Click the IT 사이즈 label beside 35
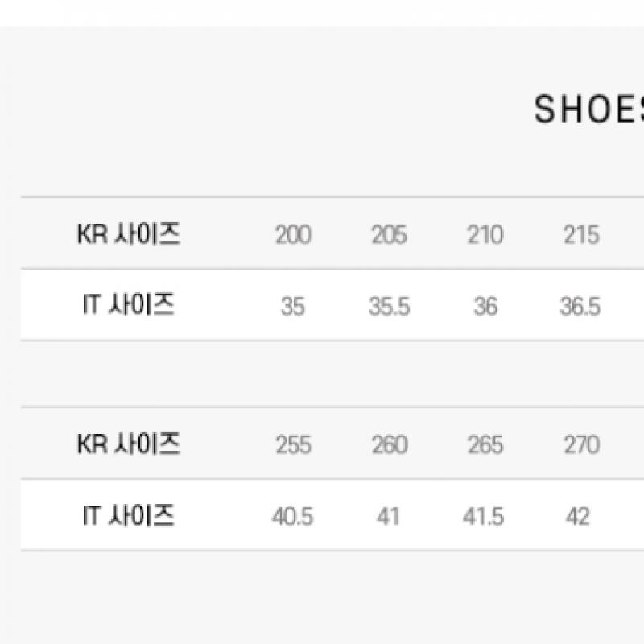Screen dimensions: 644x644 pos(129,306)
